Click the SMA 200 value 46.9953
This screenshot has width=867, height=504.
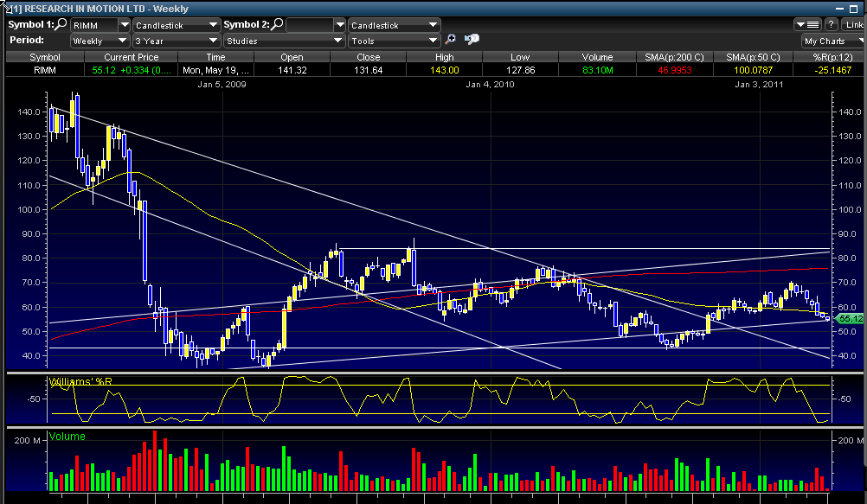click(x=675, y=70)
